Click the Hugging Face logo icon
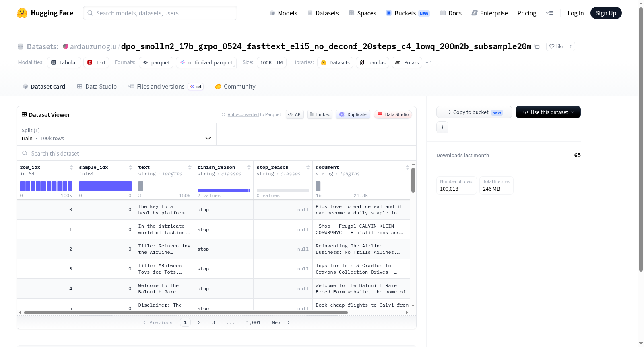Viewport: 644px width, 347px height. 22,13
